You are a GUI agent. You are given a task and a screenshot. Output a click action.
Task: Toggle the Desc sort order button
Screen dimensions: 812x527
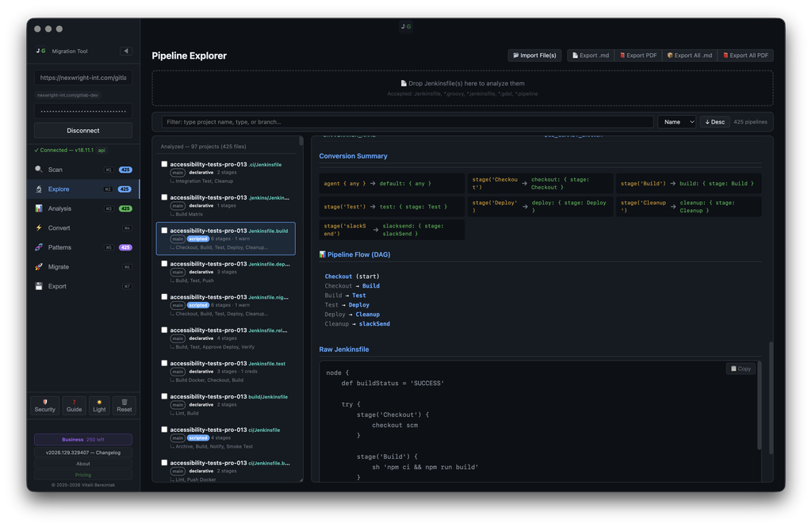714,122
